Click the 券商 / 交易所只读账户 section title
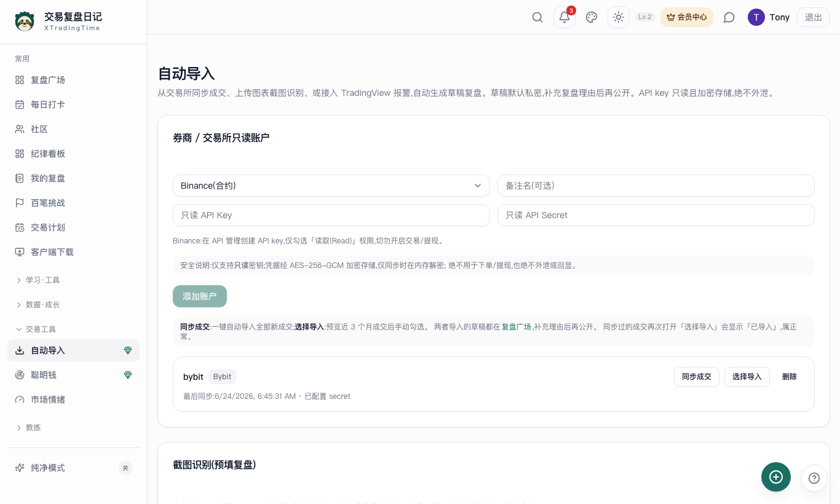This screenshot has height=504, width=840. pyautogui.click(x=221, y=138)
